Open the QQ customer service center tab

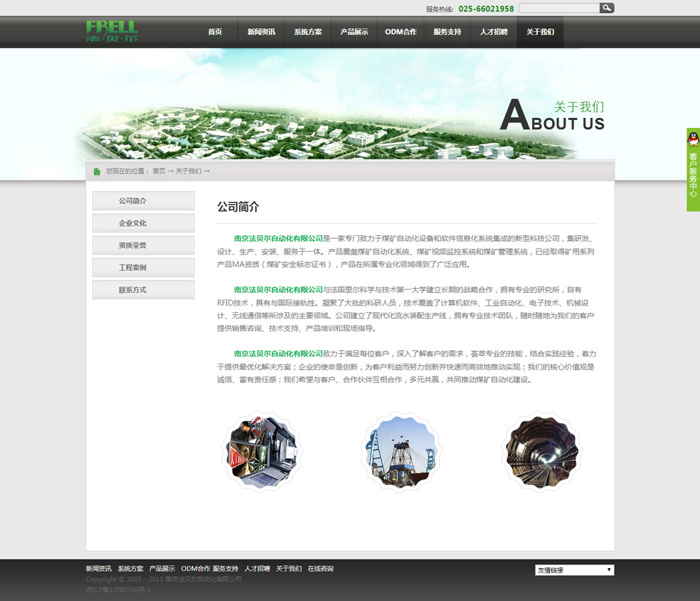click(x=693, y=170)
